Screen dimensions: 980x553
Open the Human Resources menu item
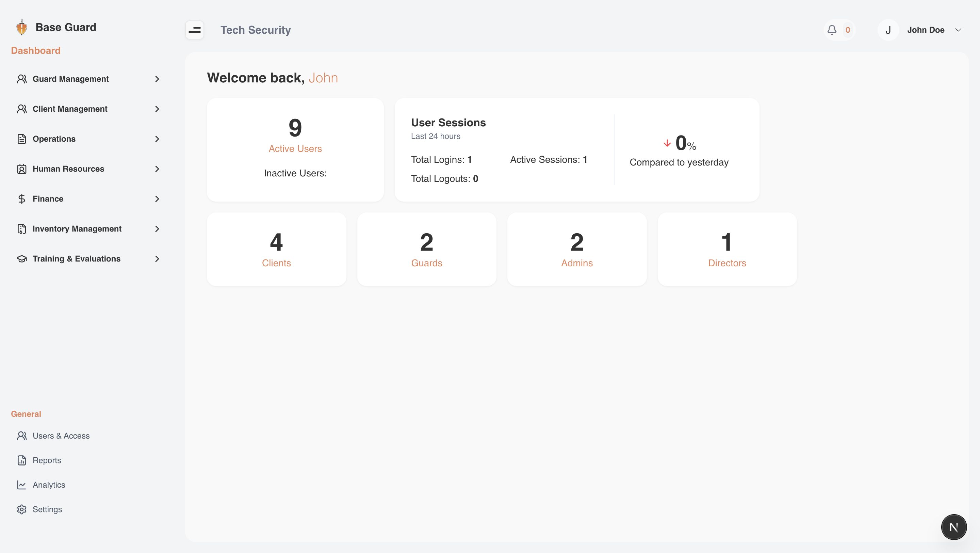pos(68,169)
